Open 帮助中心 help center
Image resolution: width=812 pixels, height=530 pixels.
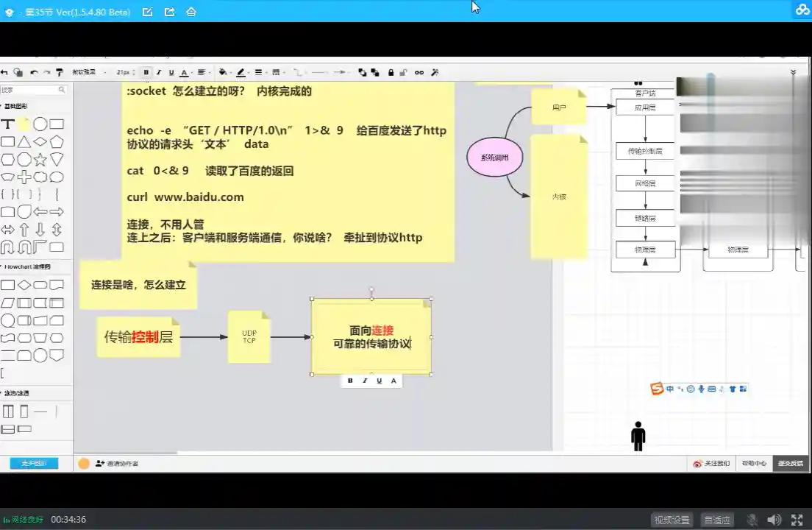click(754, 464)
